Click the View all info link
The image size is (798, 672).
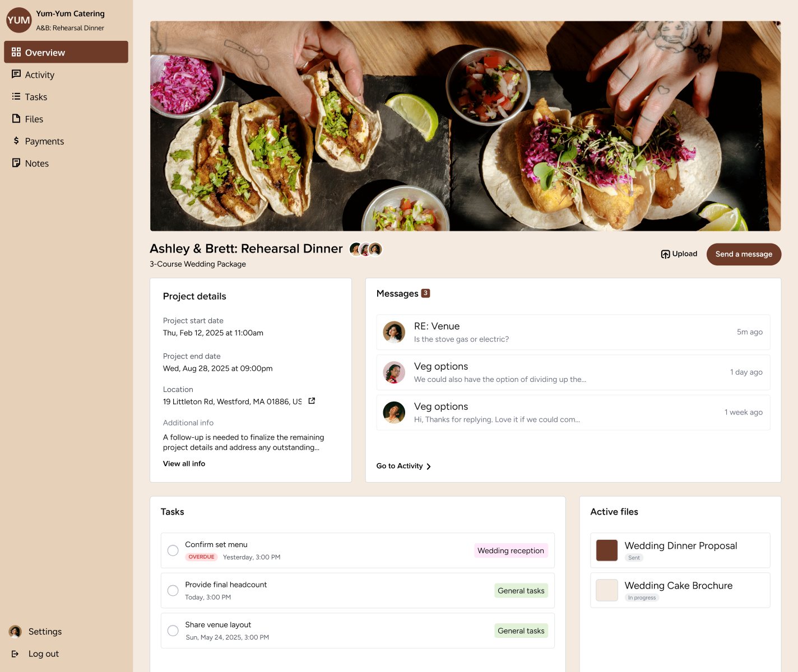(184, 464)
